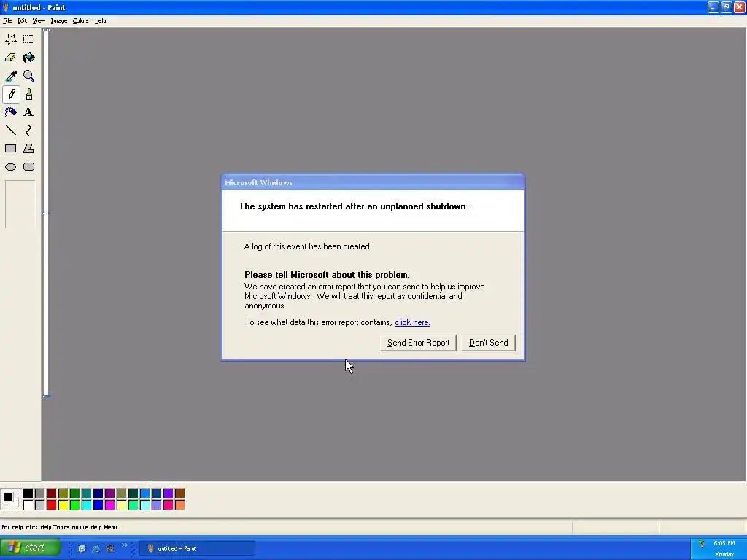Choose the Eraser tool
Screen dimensions: 747x560
coord(10,58)
